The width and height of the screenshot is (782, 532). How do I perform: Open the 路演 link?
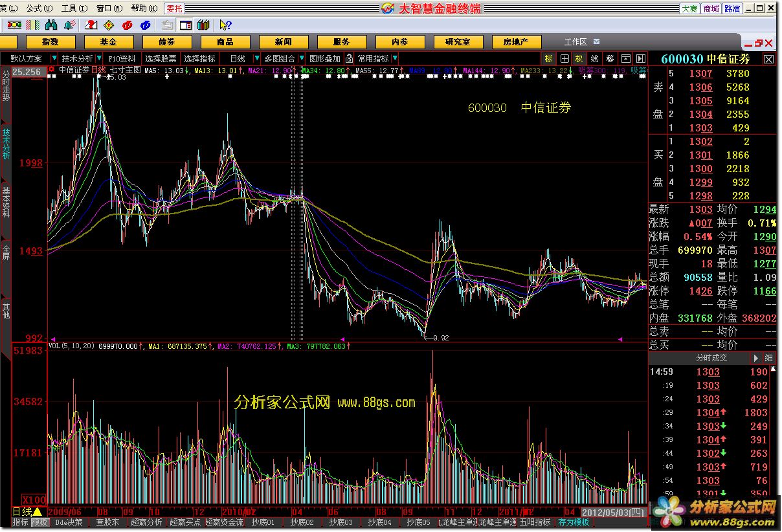tap(732, 8)
